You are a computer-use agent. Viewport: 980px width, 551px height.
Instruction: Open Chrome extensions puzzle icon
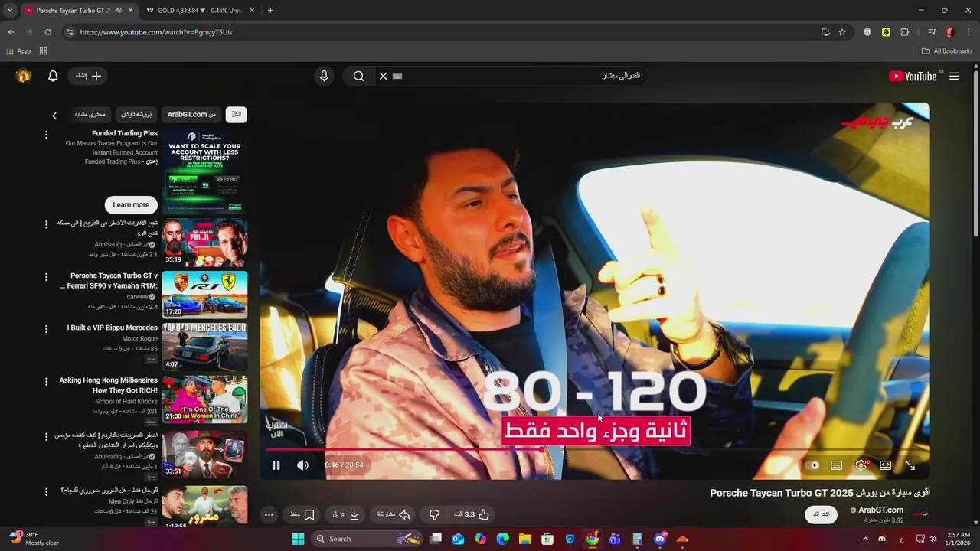click(x=905, y=32)
